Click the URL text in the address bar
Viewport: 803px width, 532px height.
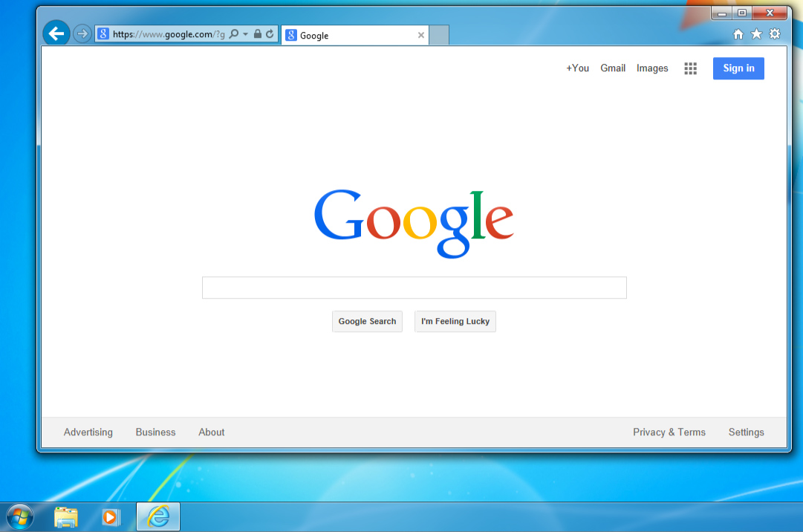coord(169,34)
